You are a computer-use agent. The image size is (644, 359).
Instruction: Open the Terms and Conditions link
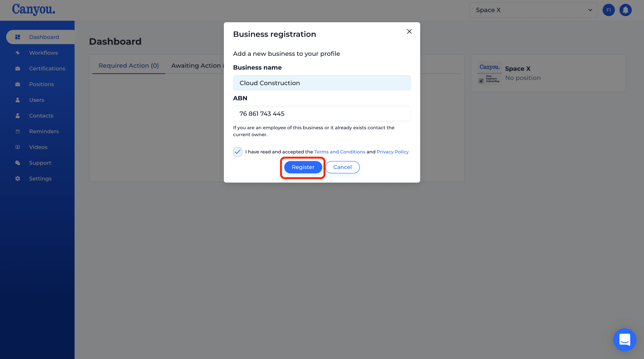click(339, 152)
